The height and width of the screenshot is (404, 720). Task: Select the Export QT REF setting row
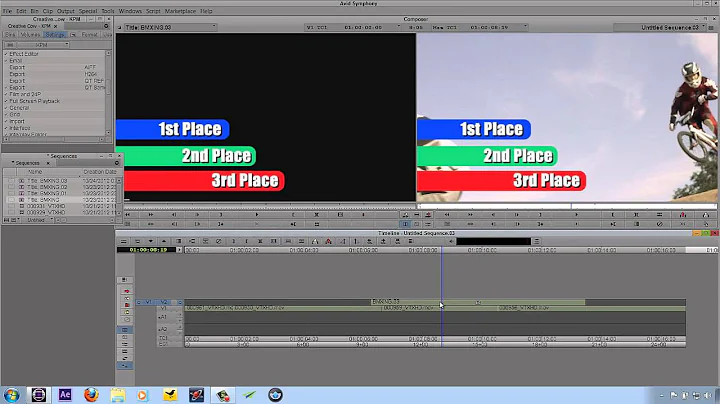(x=54, y=81)
